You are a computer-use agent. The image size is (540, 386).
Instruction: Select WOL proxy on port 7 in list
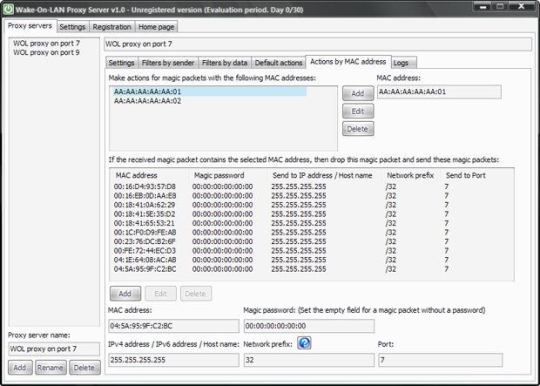point(46,43)
